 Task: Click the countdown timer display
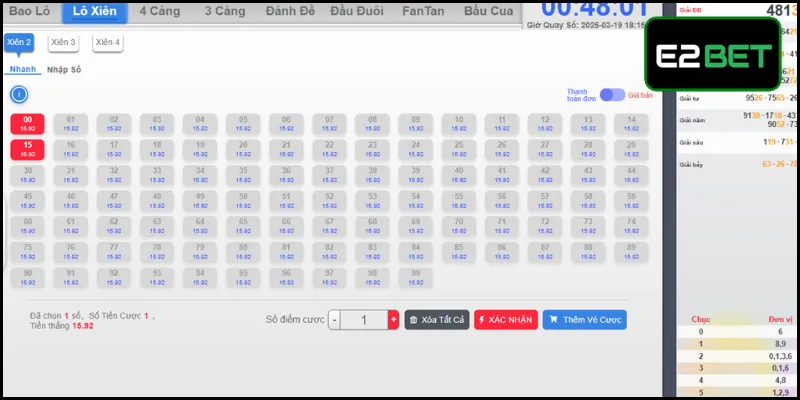[595, 9]
